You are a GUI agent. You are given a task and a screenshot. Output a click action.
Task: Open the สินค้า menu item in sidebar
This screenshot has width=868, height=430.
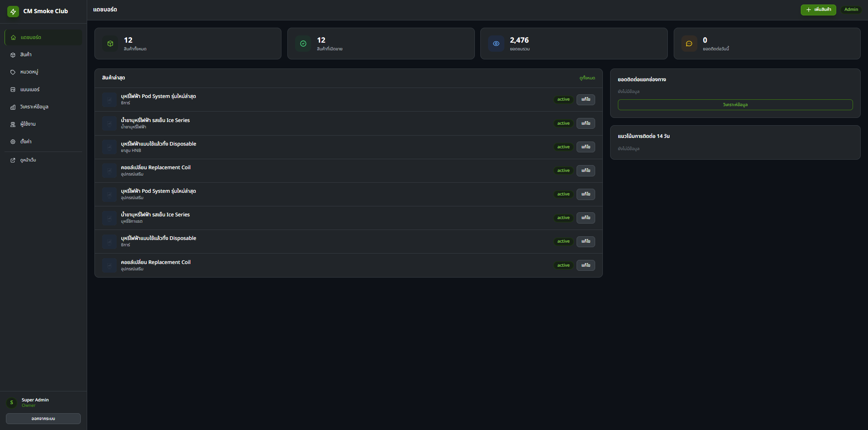tap(43, 54)
